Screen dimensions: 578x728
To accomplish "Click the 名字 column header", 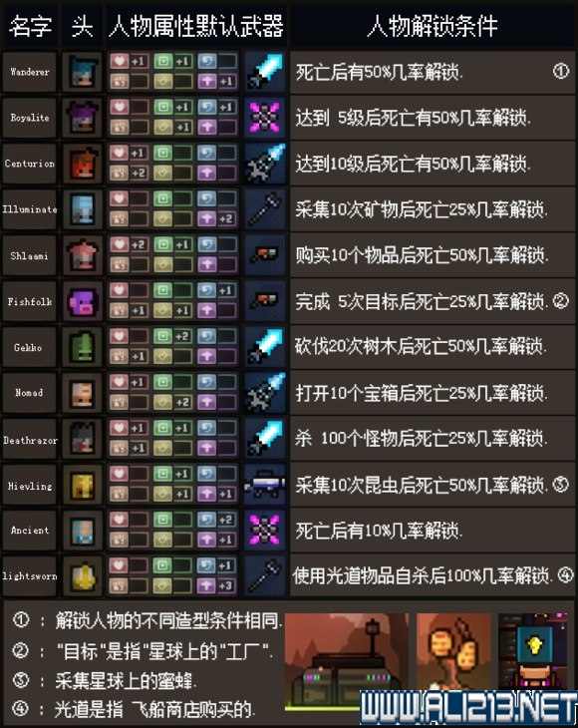I will pos(30,26).
